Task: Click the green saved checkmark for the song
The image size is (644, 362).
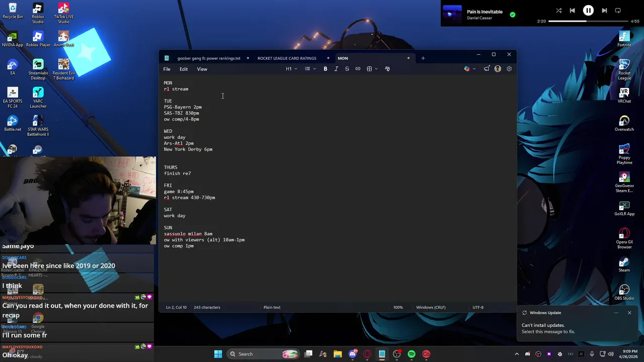Action: point(512,15)
